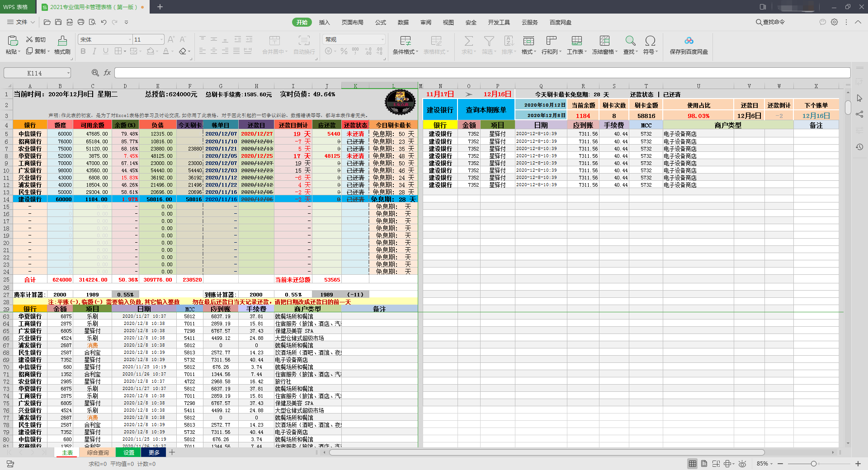Click the zoom slider handle
Viewport: 868px width, 470px height.
(813, 464)
